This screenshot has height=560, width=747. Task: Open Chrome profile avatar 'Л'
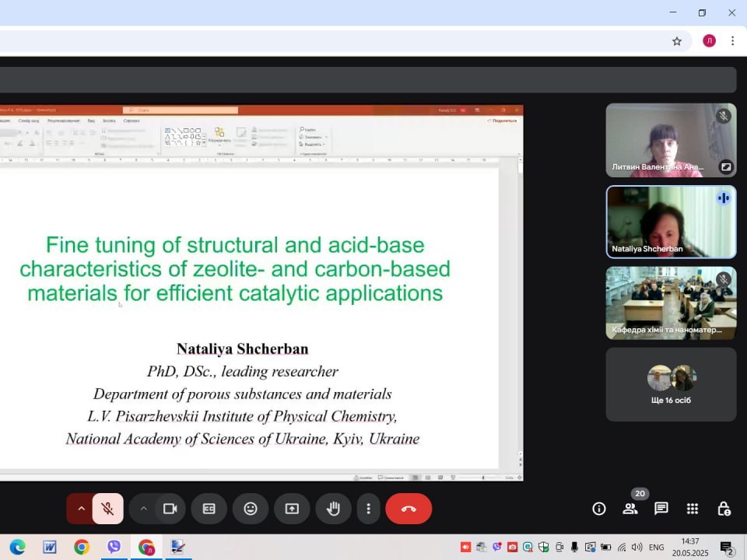point(709,41)
